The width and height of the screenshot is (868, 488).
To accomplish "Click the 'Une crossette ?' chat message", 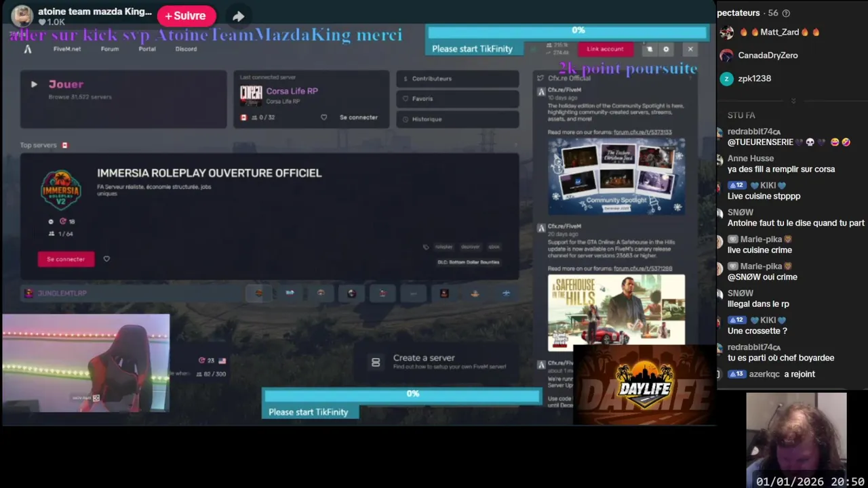I will pyautogui.click(x=757, y=331).
